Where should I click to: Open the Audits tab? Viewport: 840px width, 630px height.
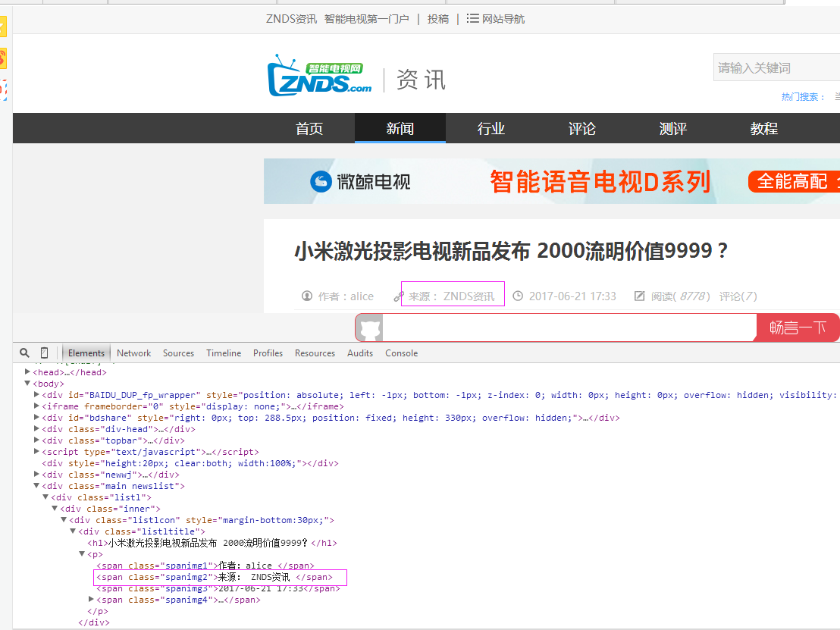pos(360,353)
